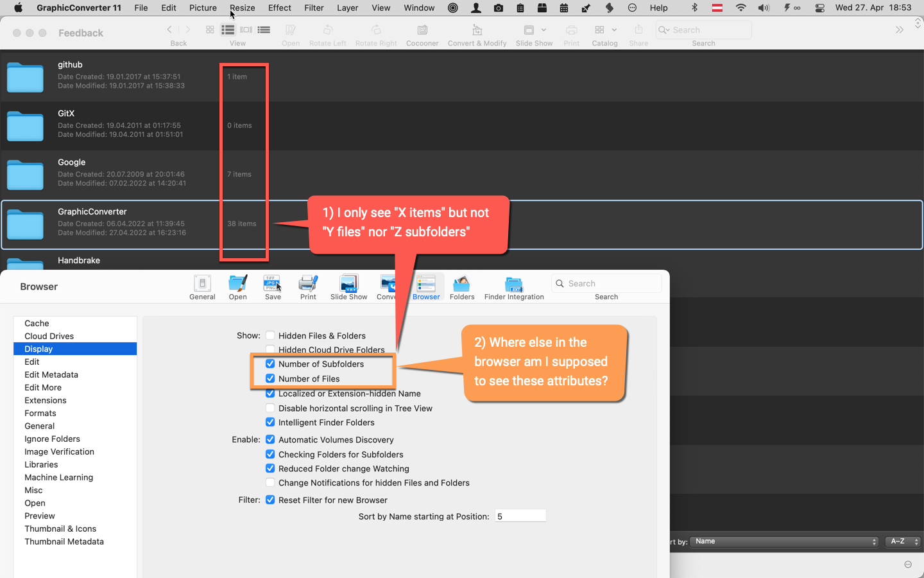Viewport: 924px width, 578px height.
Task: Open the A–Z sort order dropdown
Action: click(x=902, y=541)
